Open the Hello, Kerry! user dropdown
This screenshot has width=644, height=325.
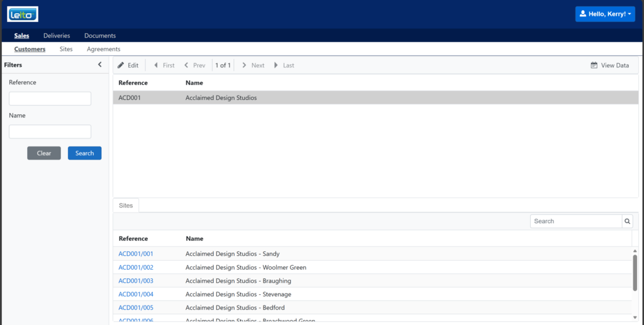[605, 14]
